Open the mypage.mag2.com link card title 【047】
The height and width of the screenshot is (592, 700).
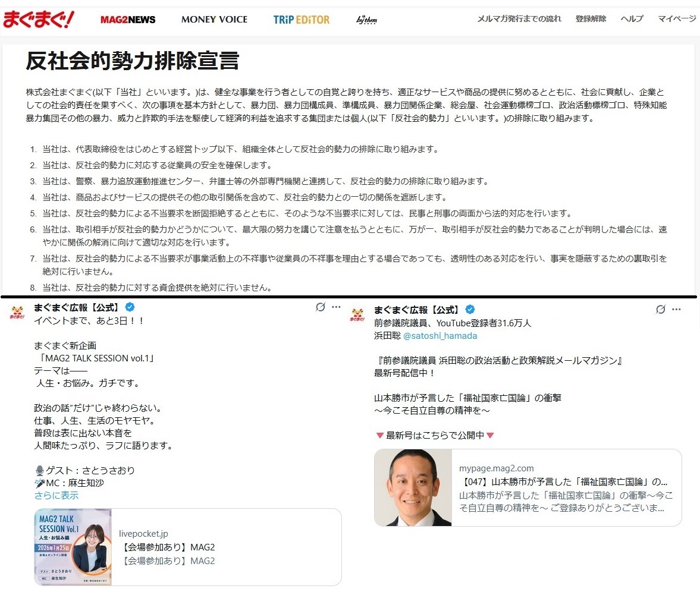point(564,482)
